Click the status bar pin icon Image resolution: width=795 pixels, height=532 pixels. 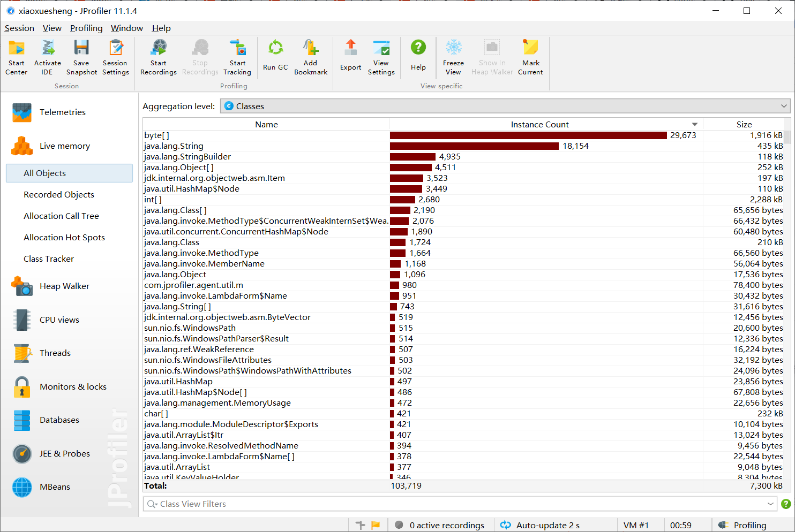point(361,525)
